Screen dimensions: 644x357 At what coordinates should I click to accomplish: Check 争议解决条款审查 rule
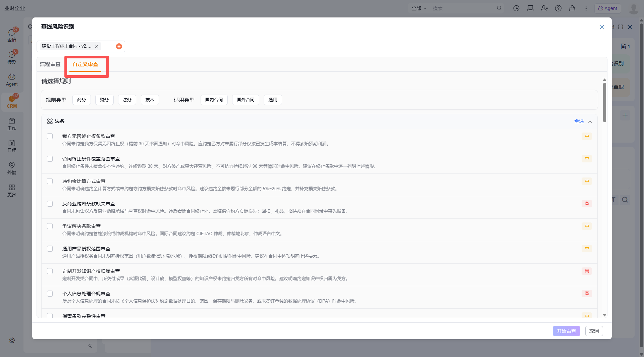pyautogui.click(x=50, y=226)
